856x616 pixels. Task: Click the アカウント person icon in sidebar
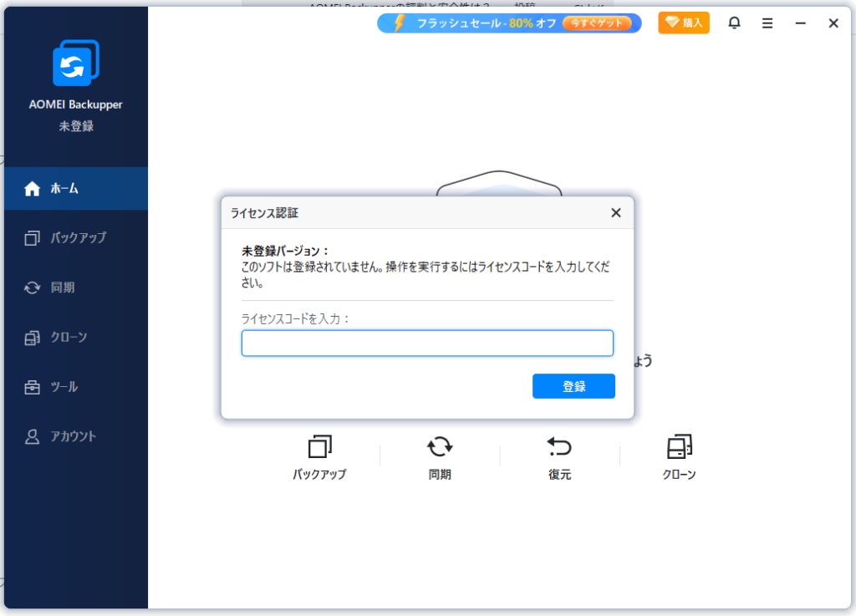[33, 436]
